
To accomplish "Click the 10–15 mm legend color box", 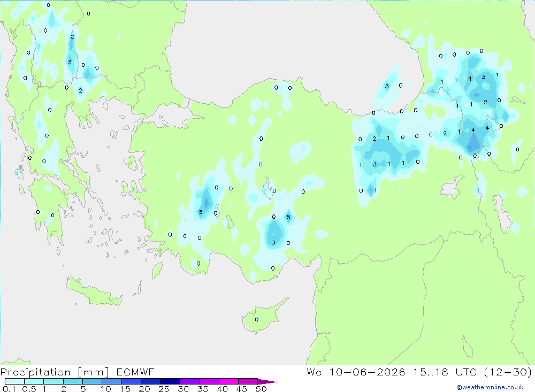I will click(x=112, y=381).
